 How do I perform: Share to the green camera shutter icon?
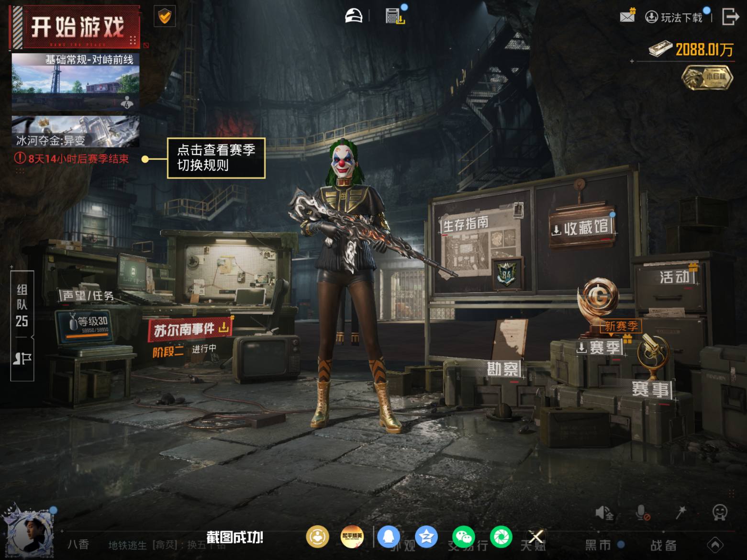[501, 537]
